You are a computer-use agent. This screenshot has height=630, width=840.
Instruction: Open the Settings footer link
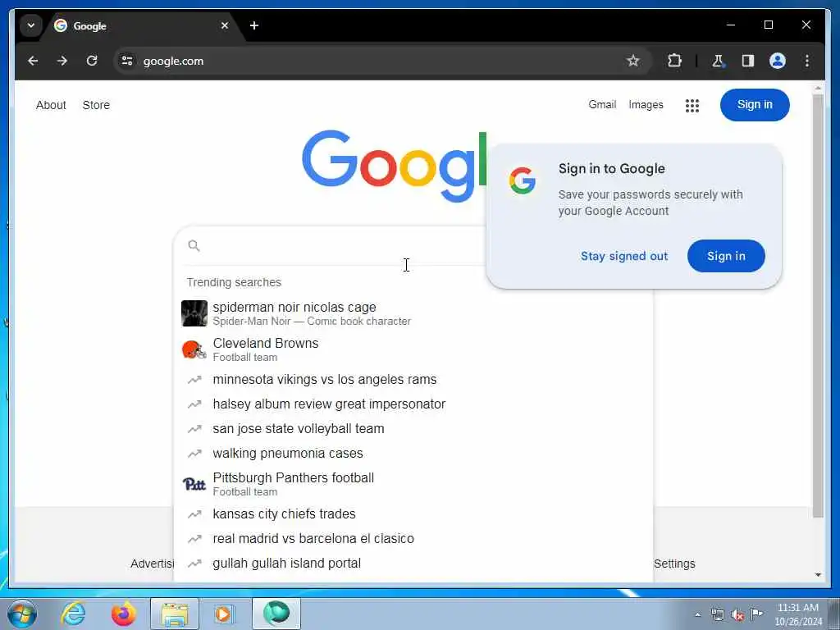click(674, 564)
